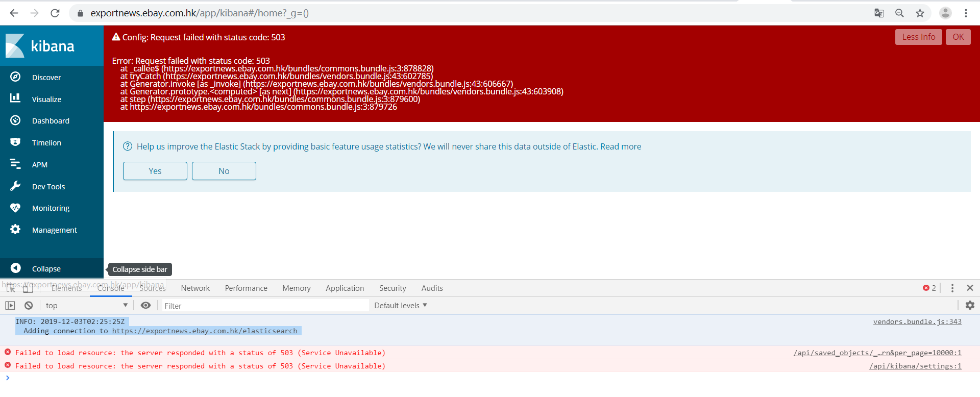Viewport: 980px width, 397px height.
Task: Open Timelion mask icon
Action: coord(15,142)
